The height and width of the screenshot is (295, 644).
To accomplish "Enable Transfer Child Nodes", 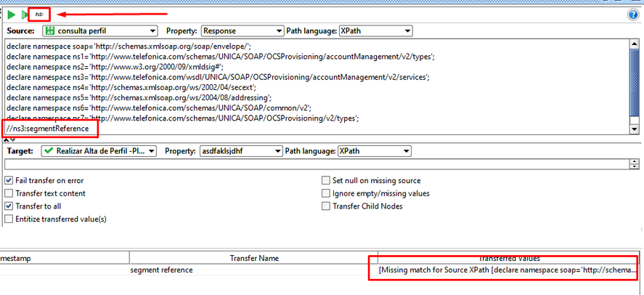I will coord(326,206).
